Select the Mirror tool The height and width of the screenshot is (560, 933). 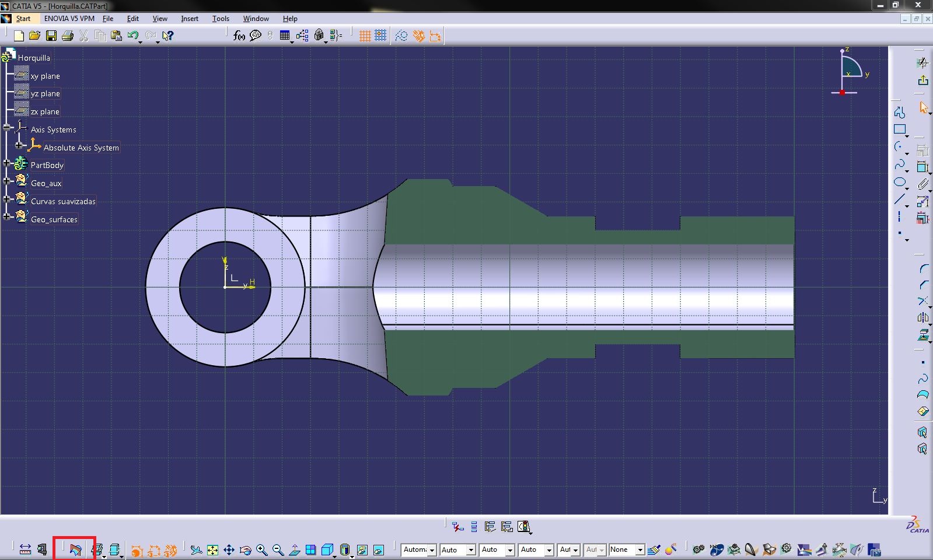[923, 318]
